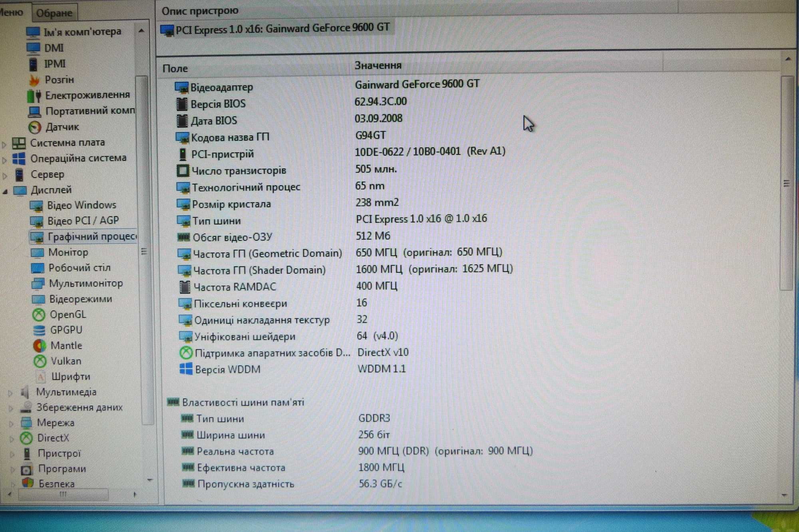Collapse the Дисплей node
799x532 pixels.
5,191
